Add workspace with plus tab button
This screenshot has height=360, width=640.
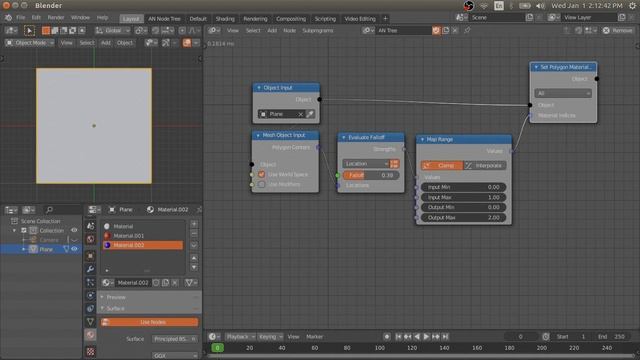[x=385, y=18]
